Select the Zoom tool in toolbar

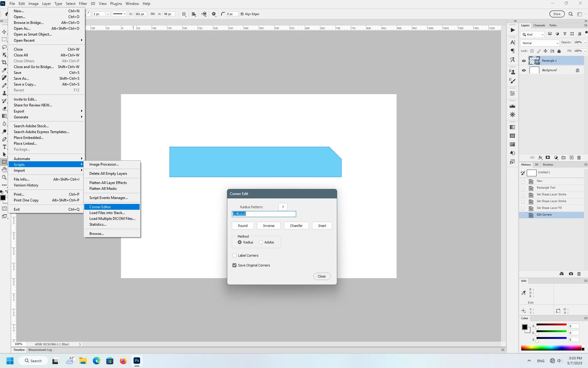(x=4, y=178)
